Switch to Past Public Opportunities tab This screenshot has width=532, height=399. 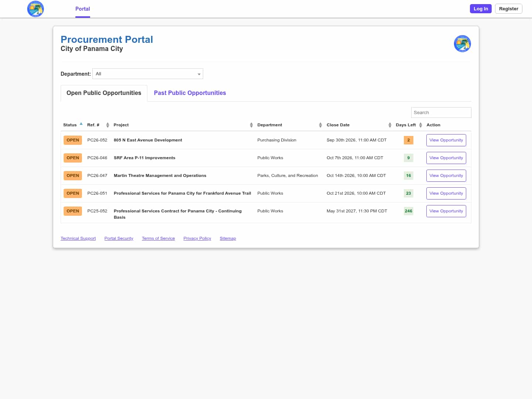click(x=190, y=93)
